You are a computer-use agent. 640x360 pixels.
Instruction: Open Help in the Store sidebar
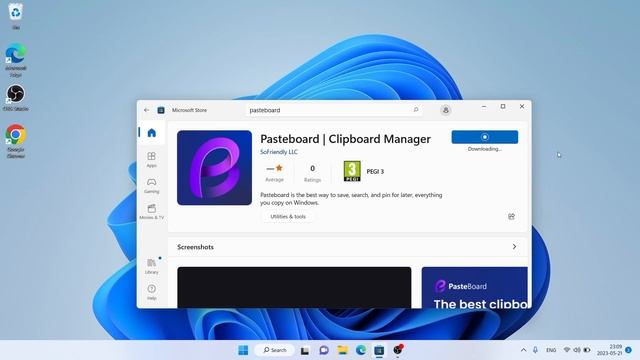(151, 292)
